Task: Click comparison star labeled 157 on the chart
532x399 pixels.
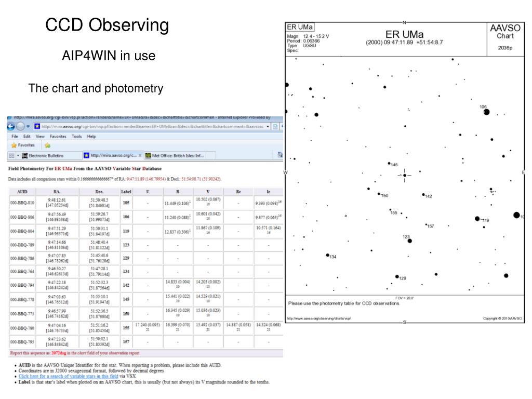Action: pyautogui.click(x=426, y=224)
